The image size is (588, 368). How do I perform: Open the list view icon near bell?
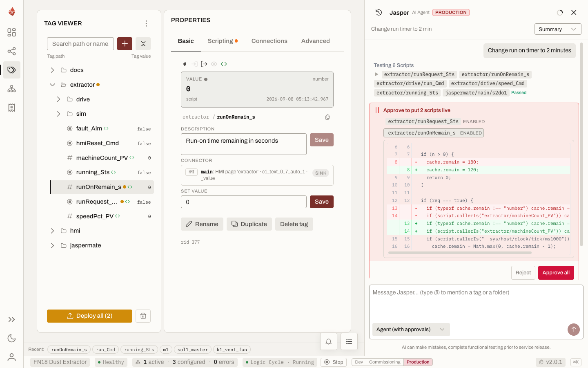(x=349, y=341)
